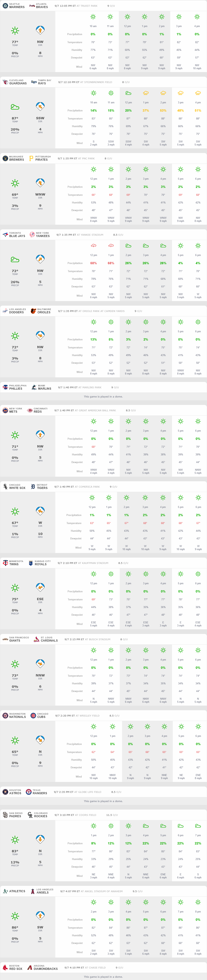Click 'AT CHASE FIELD' venue text
The height and width of the screenshot is (980, 207).
(x=95, y=968)
